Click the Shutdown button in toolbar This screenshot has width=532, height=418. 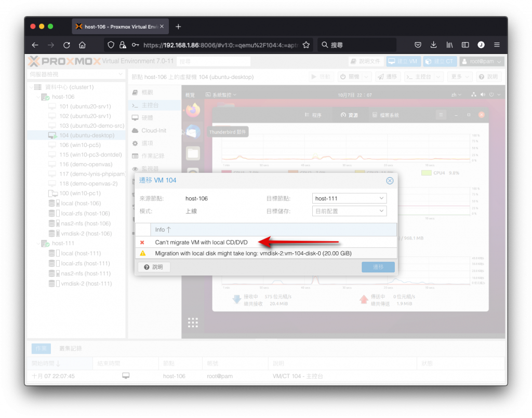pos(350,77)
